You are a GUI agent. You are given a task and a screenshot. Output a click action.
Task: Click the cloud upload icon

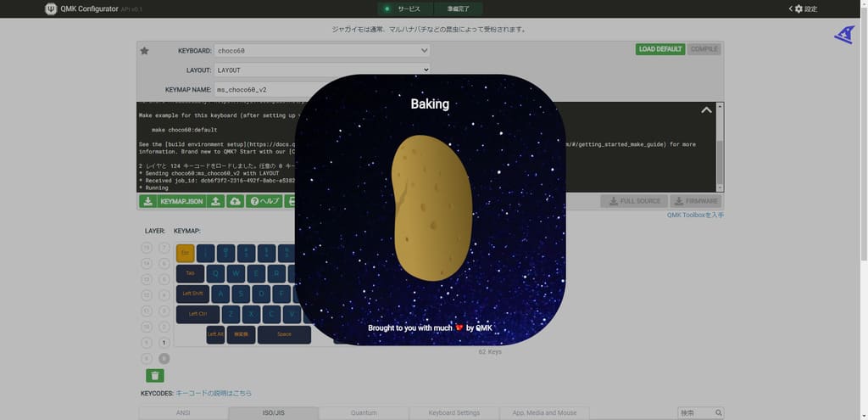point(235,201)
